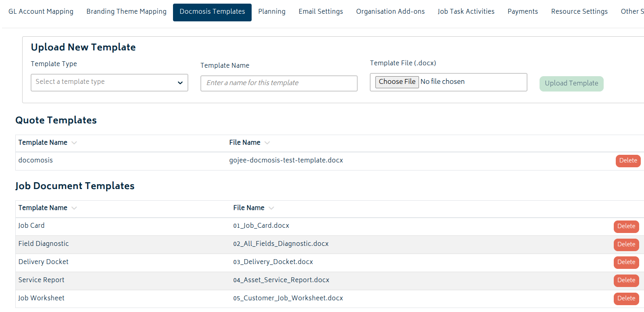Click the Choose File button

click(x=397, y=82)
